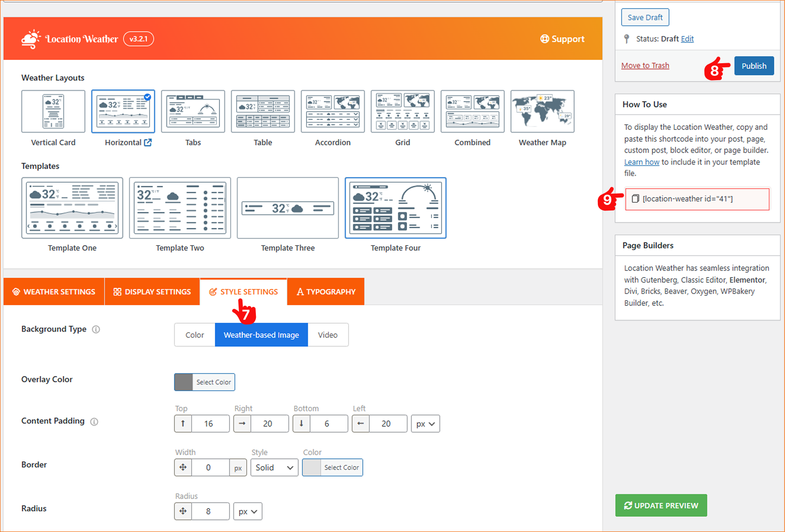Select the Grid weather layout icon
The image size is (785, 532).
[403, 111]
